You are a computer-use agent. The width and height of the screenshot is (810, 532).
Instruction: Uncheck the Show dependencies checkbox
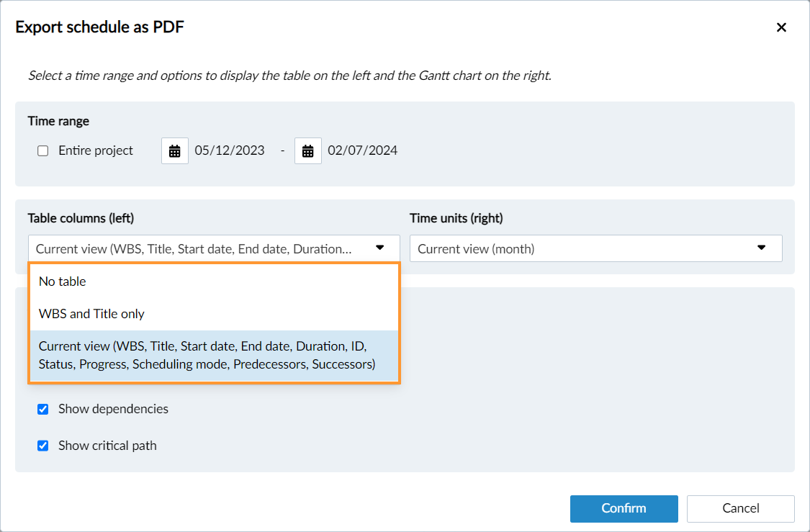43,409
